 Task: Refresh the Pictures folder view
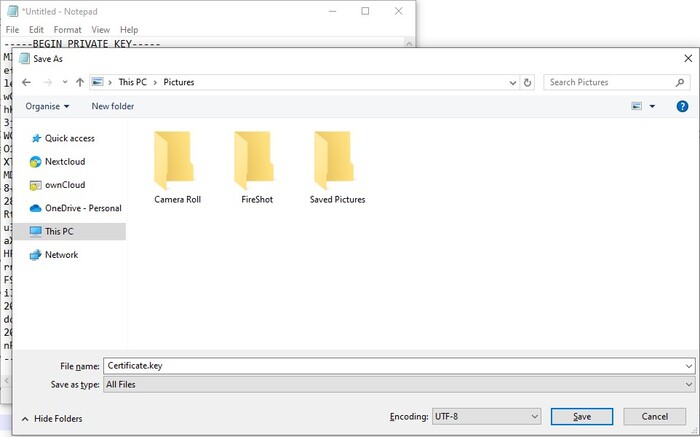[x=527, y=83]
